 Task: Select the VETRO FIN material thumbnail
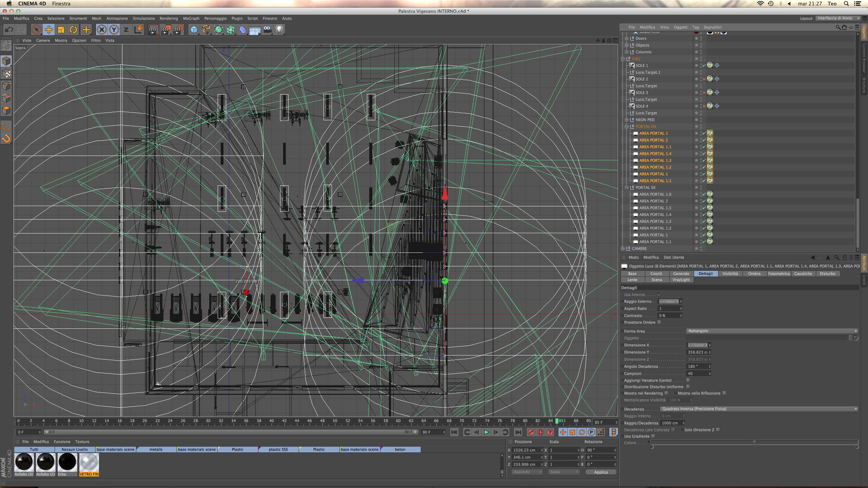89,462
